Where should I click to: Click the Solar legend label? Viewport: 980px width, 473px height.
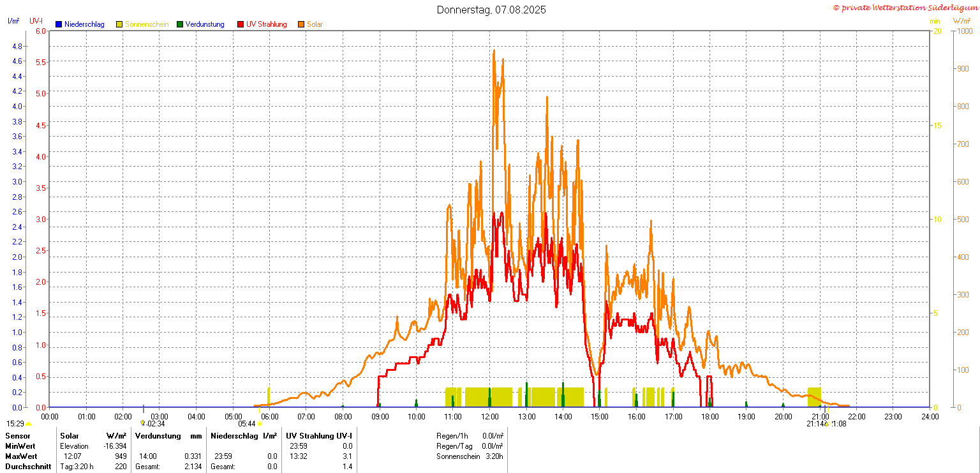[x=315, y=24]
